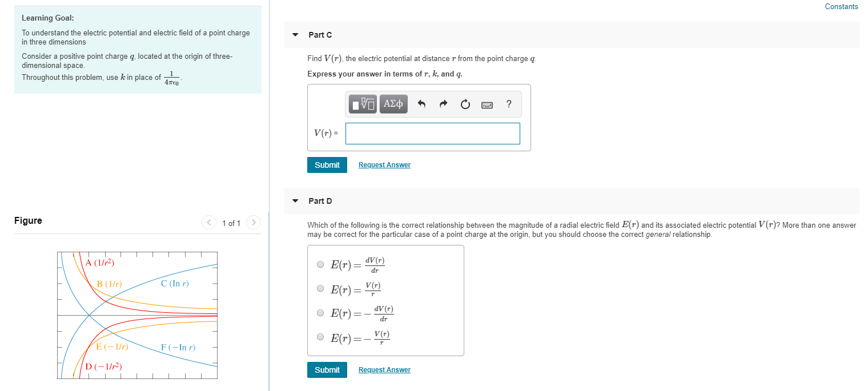Submit the Part C answer

tap(327, 164)
